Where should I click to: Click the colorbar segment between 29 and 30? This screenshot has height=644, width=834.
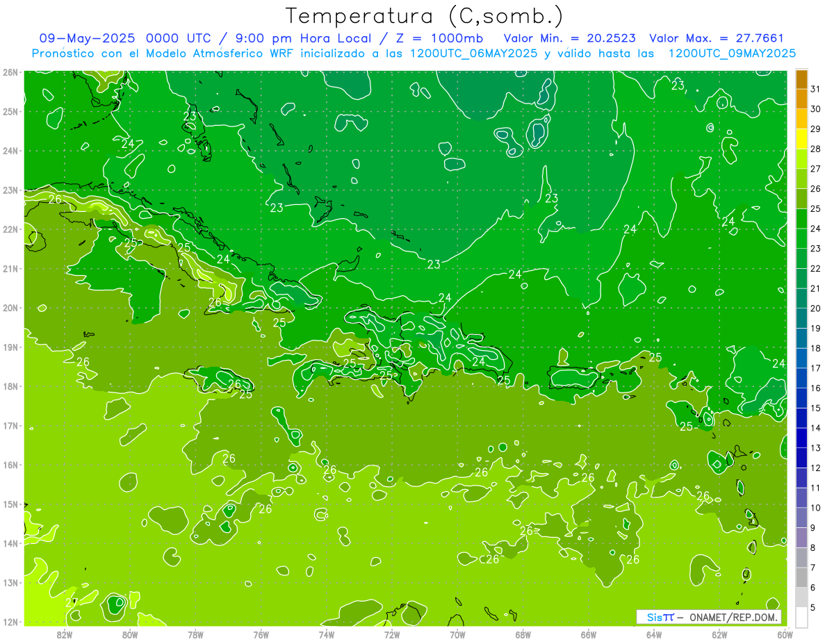[801, 119]
